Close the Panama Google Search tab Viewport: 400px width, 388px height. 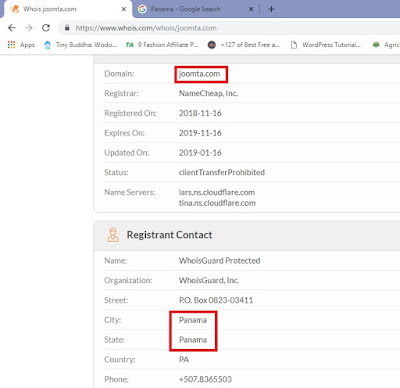click(x=251, y=9)
